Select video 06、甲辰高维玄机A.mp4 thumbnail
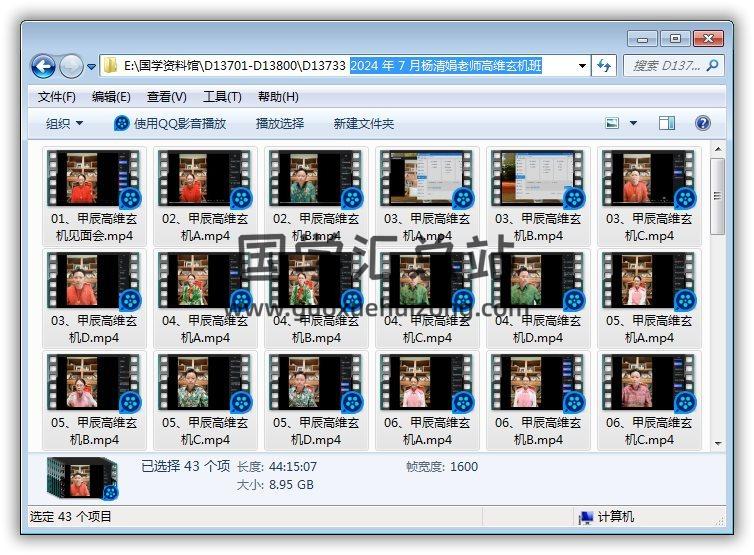This screenshot has width=754, height=555. [x=427, y=382]
